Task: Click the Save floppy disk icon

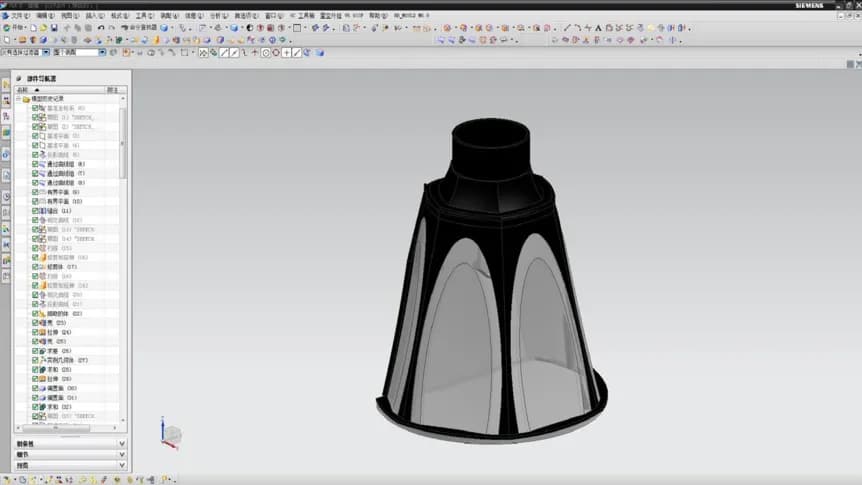Action: (x=54, y=27)
